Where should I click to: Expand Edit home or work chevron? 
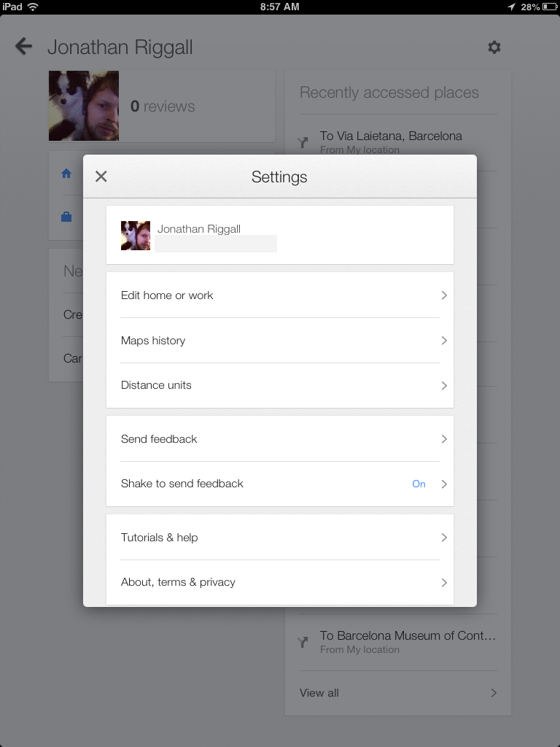(x=443, y=295)
